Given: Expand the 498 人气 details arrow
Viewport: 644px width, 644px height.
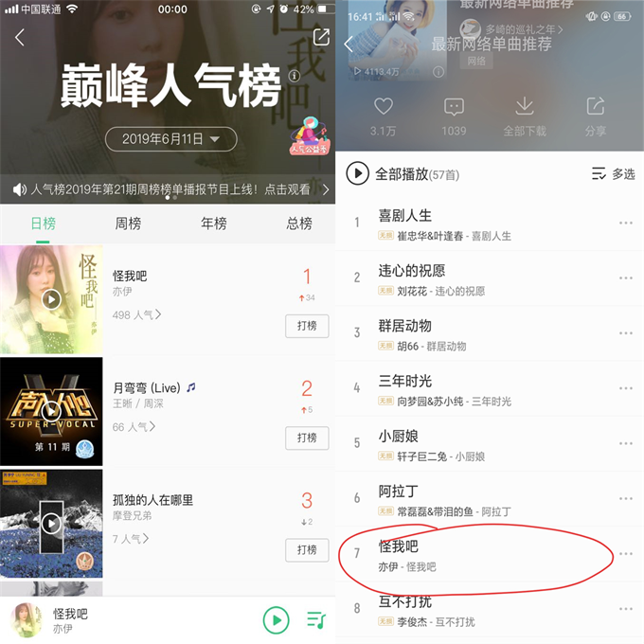Looking at the screenshot, I should tap(158, 314).
